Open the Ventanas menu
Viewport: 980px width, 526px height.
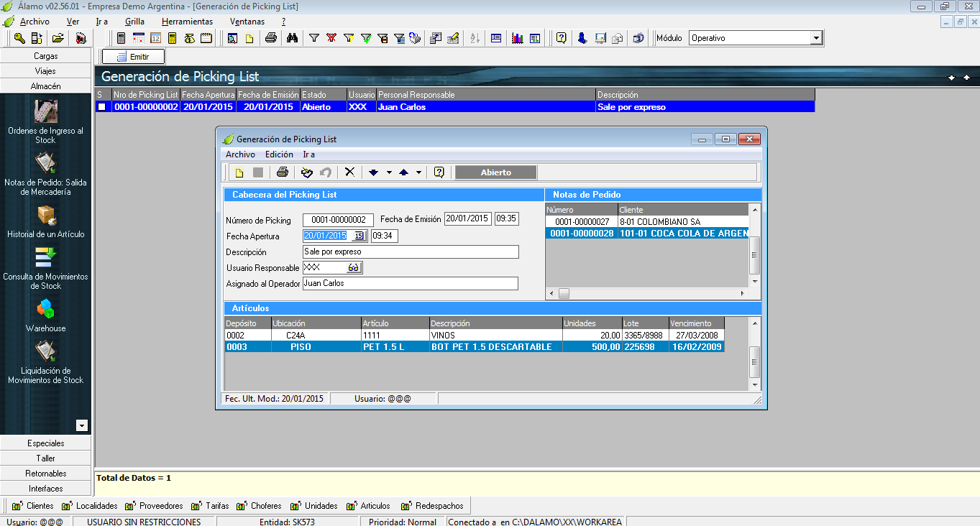coord(247,22)
